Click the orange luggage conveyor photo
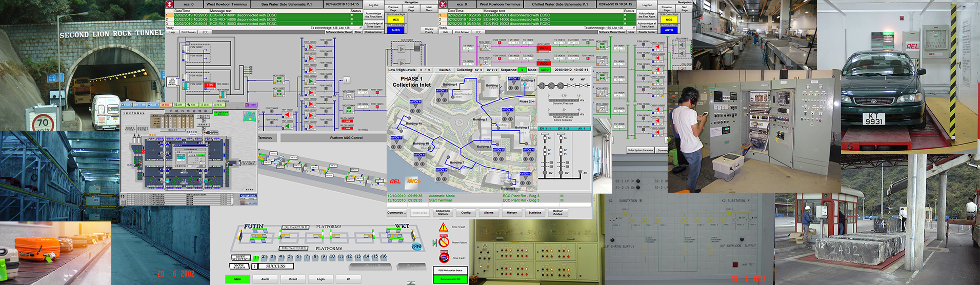980x285 pixels. (55, 253)
